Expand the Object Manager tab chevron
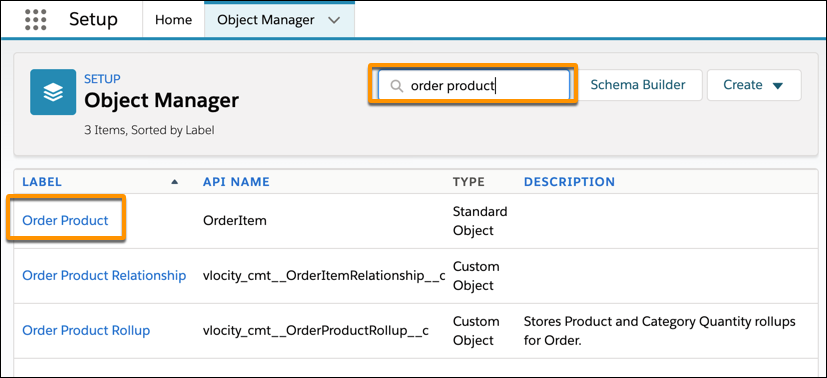The image size is (827, 378). (334, 21)
